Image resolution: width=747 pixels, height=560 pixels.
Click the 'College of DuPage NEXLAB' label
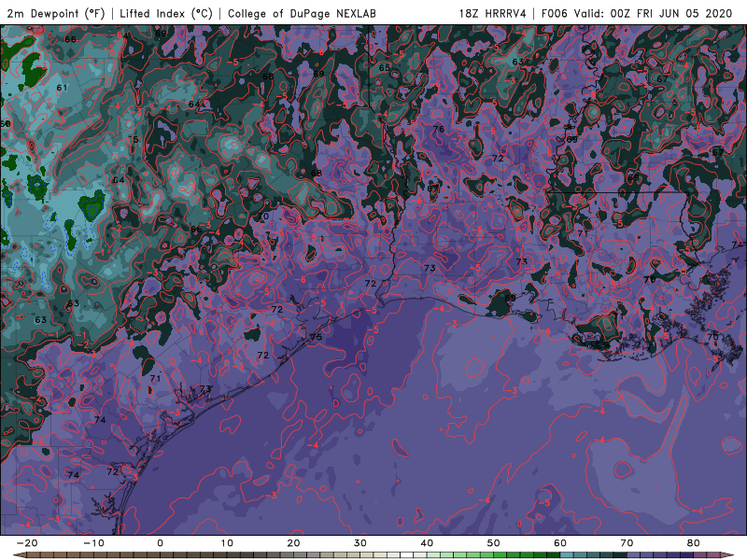302,13
